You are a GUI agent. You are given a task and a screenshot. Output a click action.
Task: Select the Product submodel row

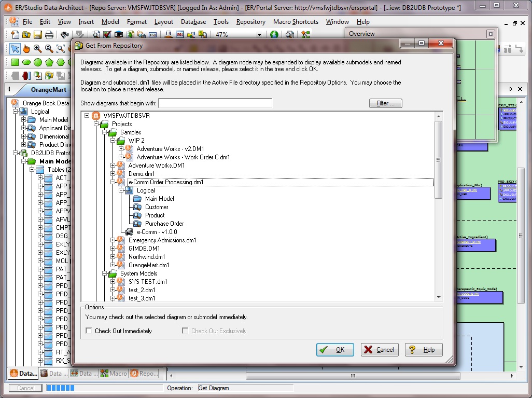click(155, 215)
